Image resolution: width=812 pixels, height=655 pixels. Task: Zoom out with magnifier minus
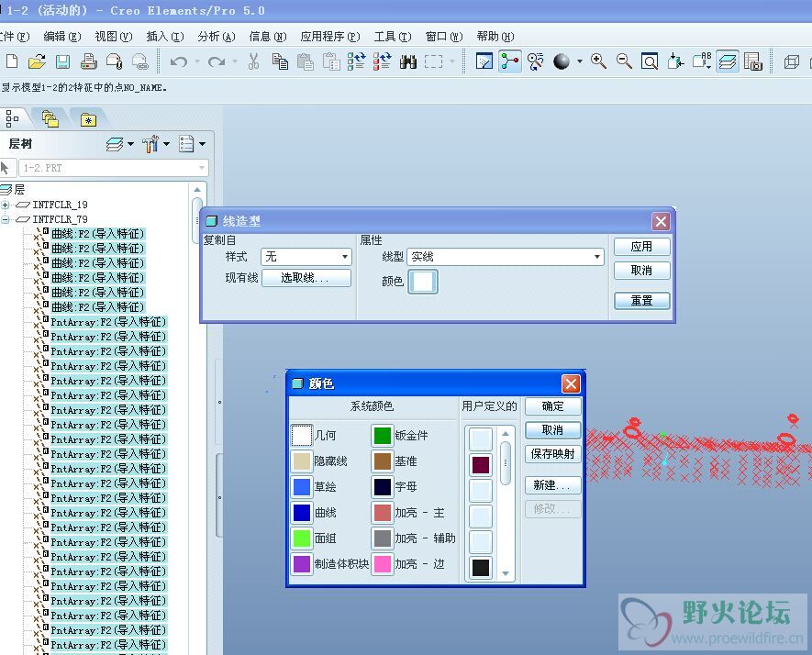[624, 61]
